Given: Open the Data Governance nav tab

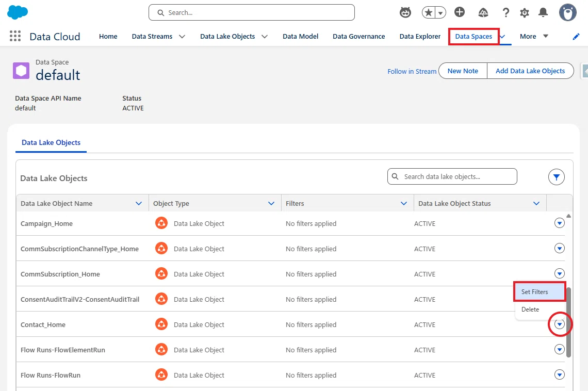Looking at the screenshot, I should (358, 36).
